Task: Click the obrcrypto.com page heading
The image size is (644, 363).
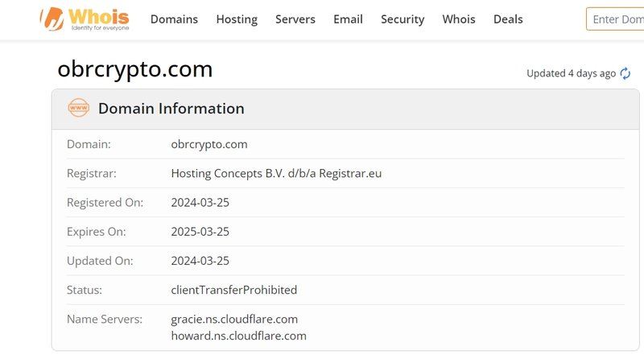Action: (x=135, y=69)
